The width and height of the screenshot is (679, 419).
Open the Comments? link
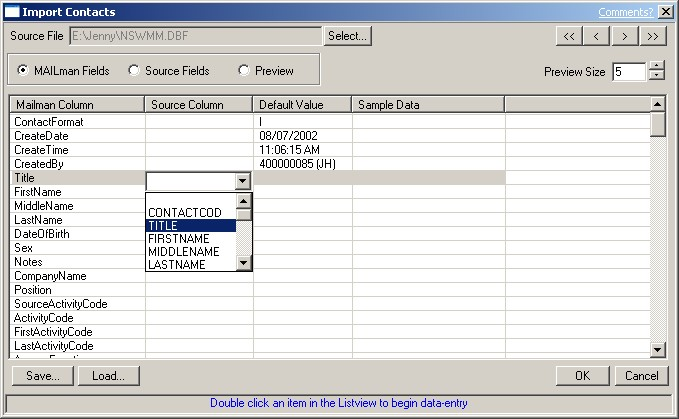(x=627, y=12)
